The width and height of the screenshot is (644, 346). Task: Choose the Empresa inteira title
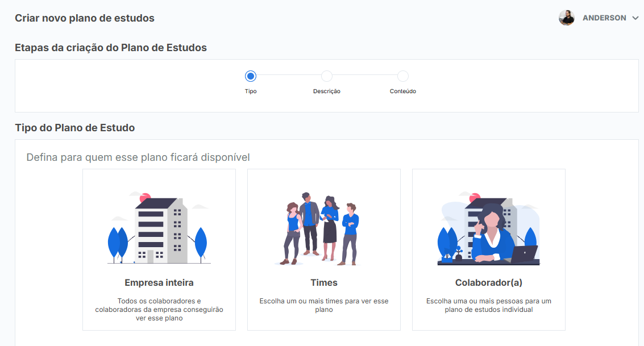point(159,282)
